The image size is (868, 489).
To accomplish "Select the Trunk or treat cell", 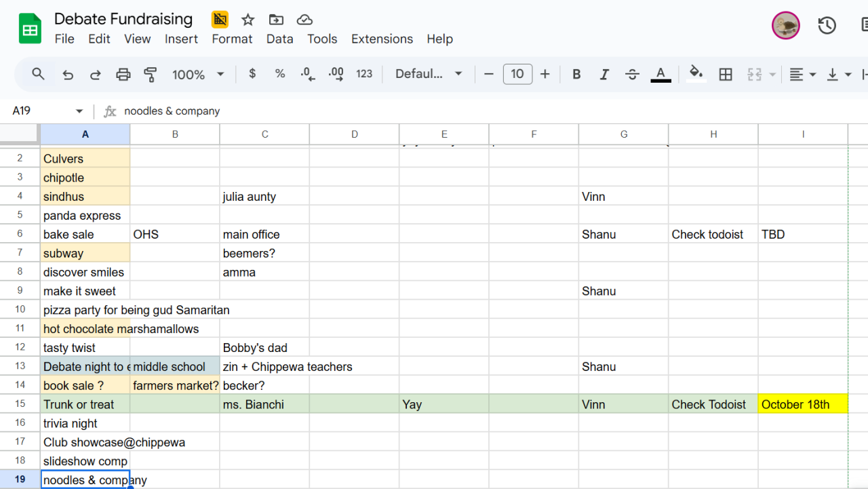I will coord(85,404).
